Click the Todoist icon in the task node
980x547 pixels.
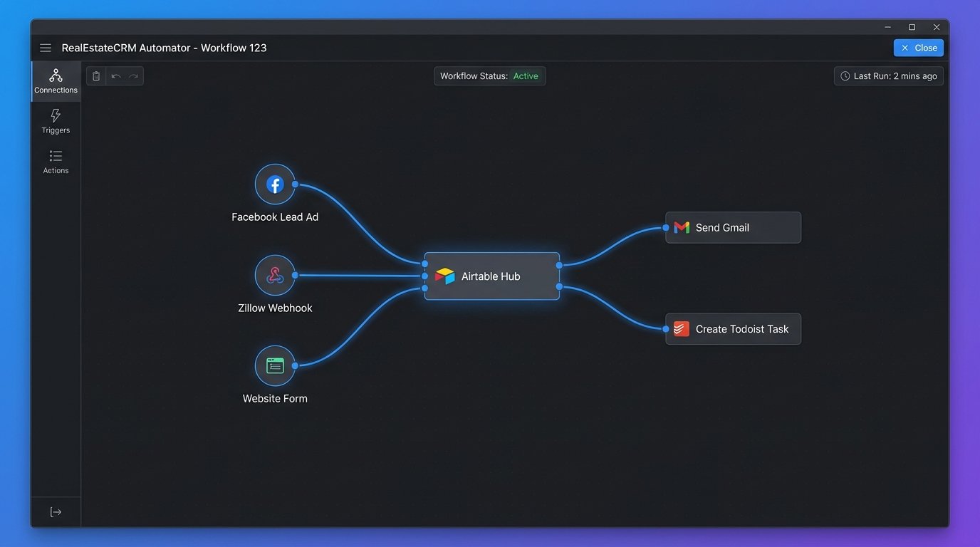coord(681,328)
